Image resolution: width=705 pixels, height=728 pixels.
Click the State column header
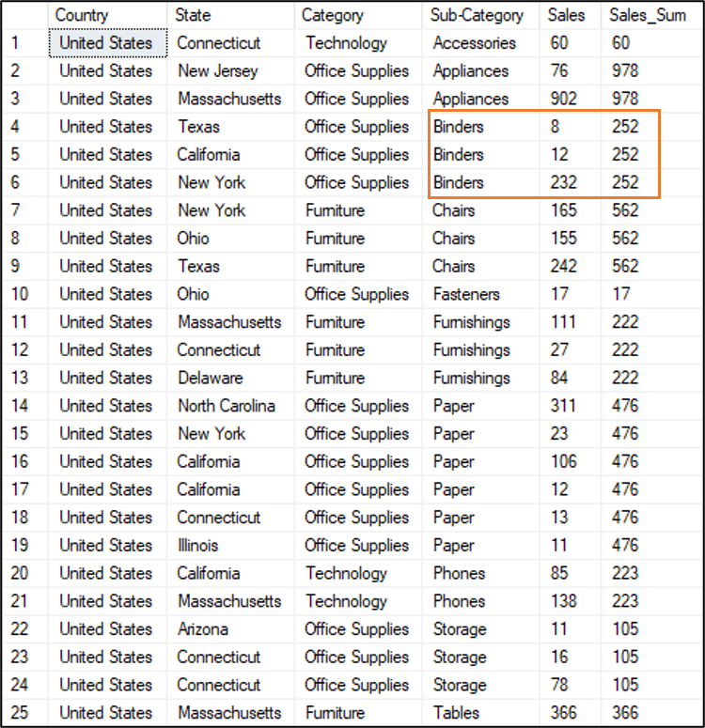coord(193,15)
